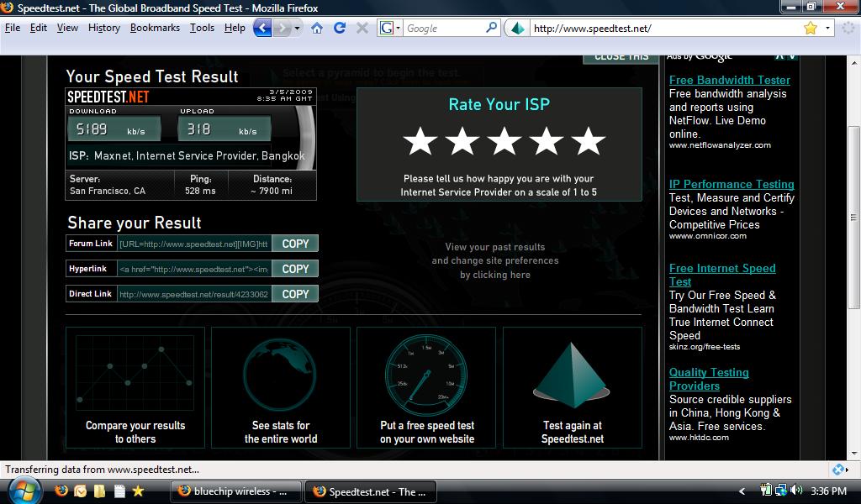Open the Free Internet Speed Test link

[x=722, y=275]
